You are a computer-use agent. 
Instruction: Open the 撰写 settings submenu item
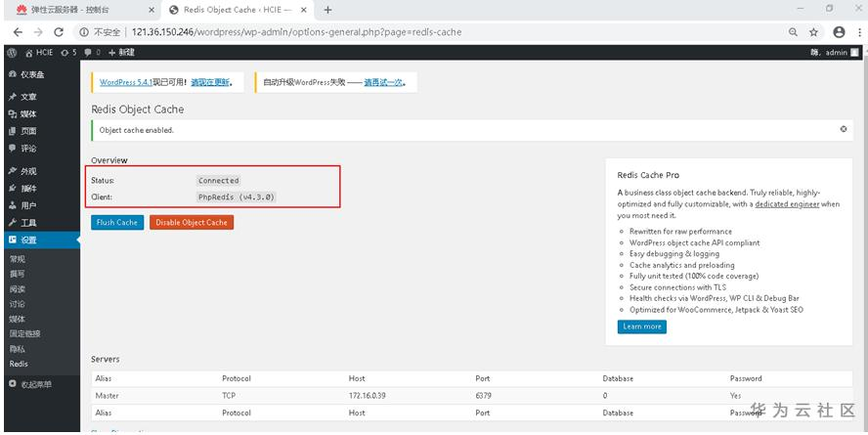(18, 274)
